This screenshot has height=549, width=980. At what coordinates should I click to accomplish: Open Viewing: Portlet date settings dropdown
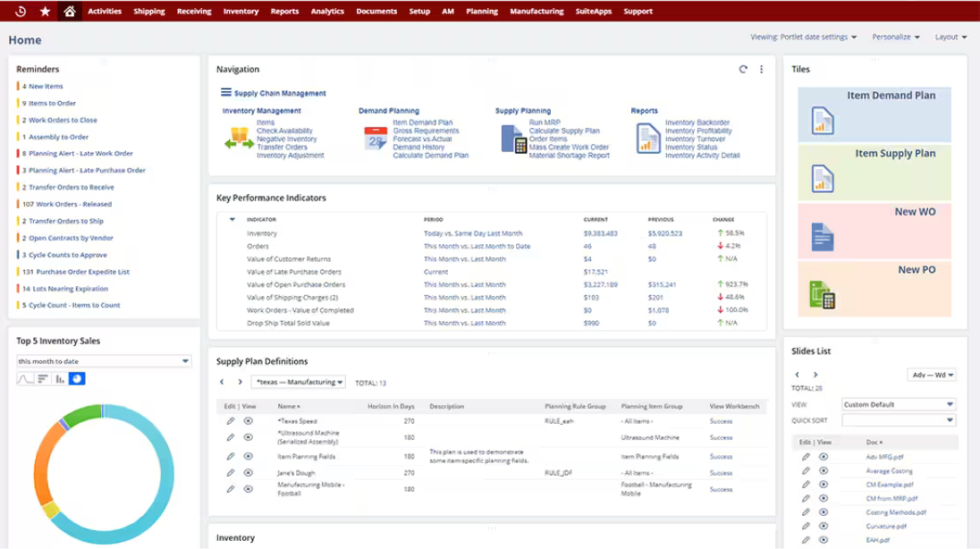[x=803, y=37]
